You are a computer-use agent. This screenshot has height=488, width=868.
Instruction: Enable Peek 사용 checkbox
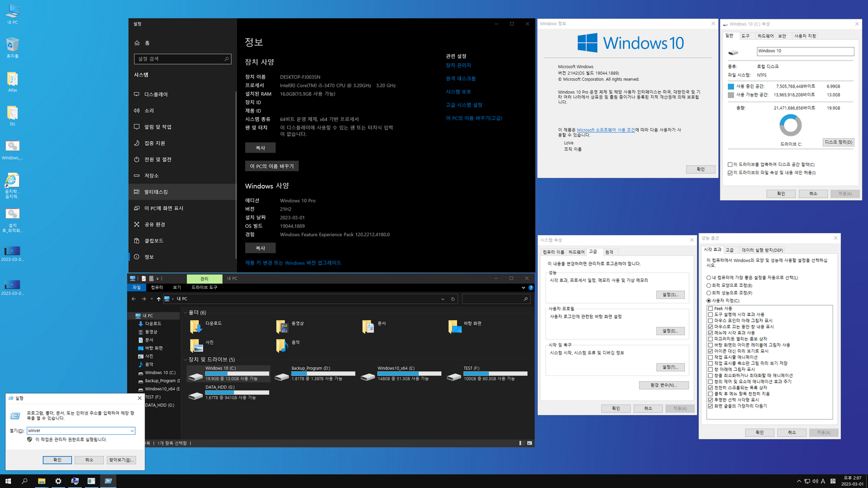pos(710,309)
